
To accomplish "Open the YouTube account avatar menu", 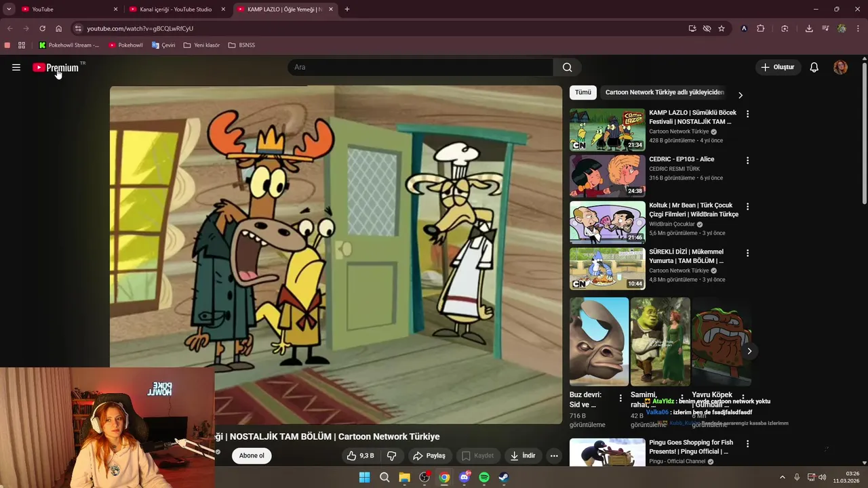I will point(840,67).
